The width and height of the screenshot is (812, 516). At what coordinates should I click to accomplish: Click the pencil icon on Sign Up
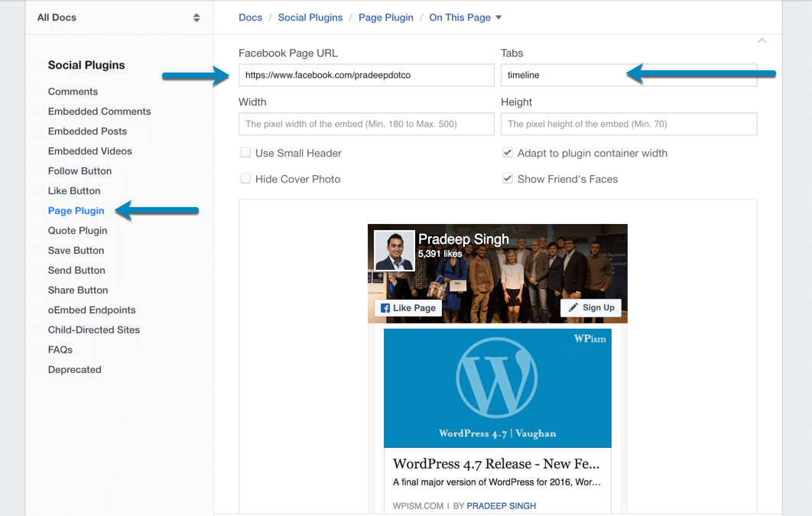click(x=573, y=307)
